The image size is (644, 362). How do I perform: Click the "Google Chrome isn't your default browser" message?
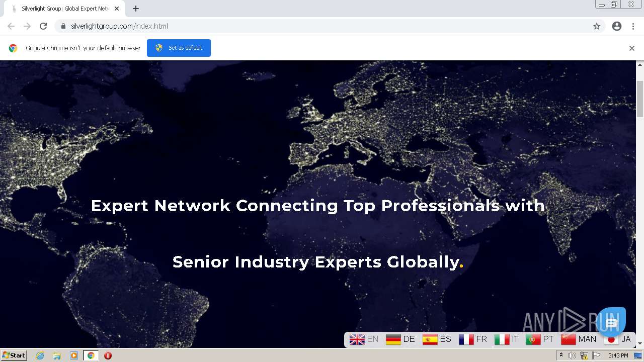pos(83,48)
